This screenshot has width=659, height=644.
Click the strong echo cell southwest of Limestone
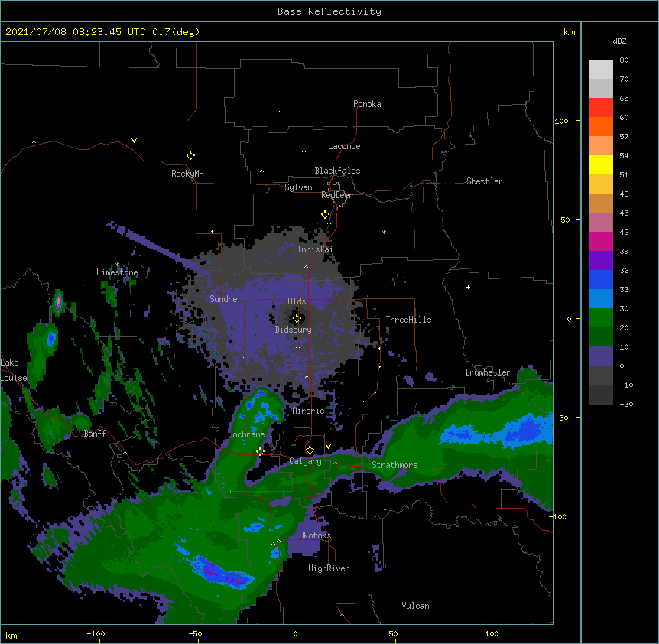[58, 302]
